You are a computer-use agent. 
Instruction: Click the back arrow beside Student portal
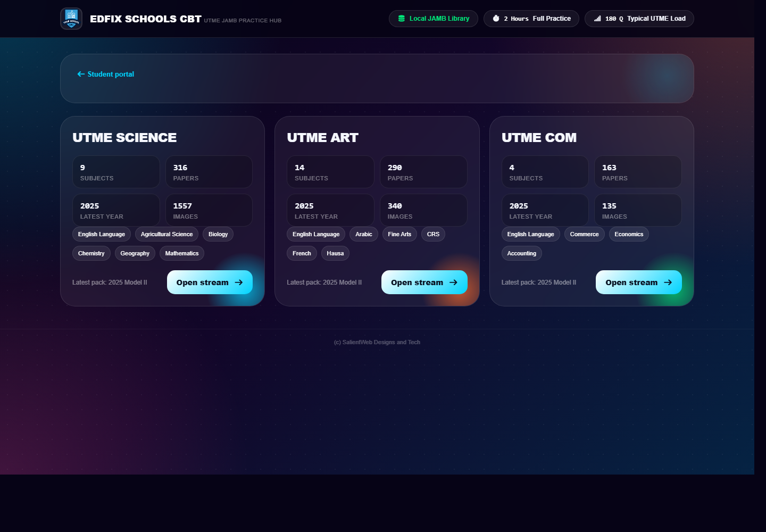(81, 74)
